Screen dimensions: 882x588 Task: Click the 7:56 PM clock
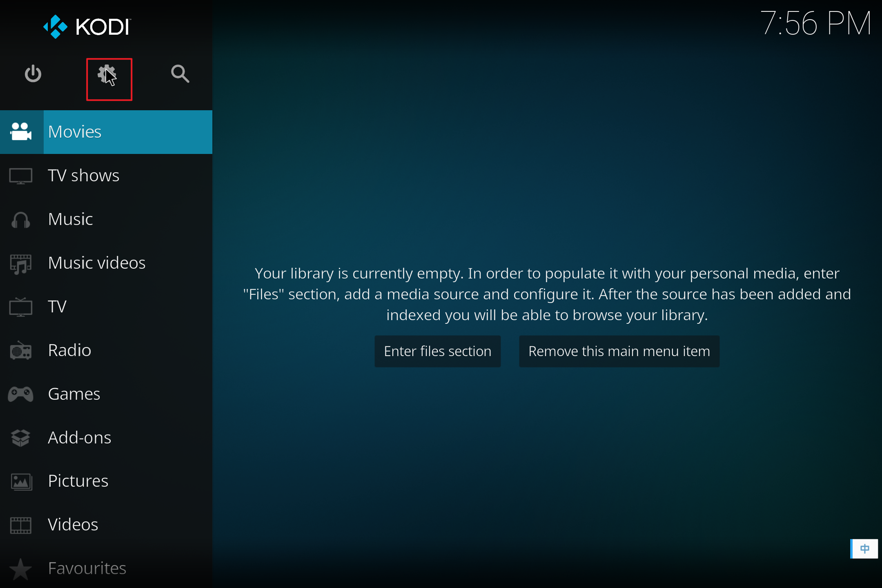(816, 24)
